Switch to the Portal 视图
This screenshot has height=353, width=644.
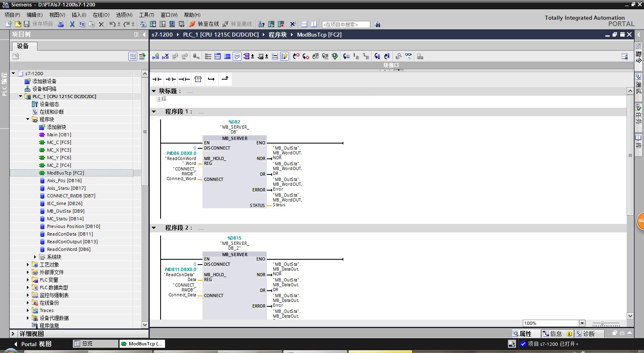pos(33,344)
